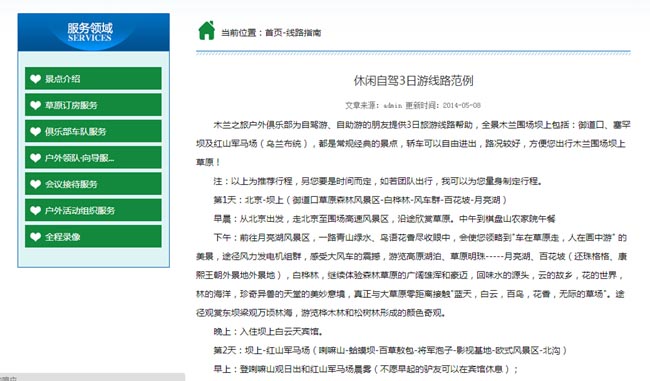
Task: Go to 户外活动组织服务 page
Action: click(93, 210)
